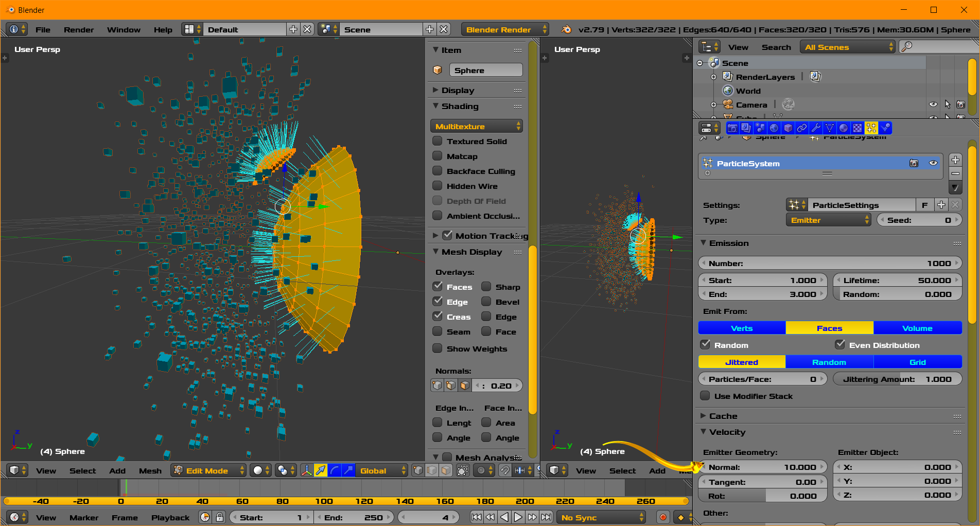The width and height of the screenshot is (980, 526).
Task: Open the Blender Render engine dropdown
Action: click(x=505, y=29)
